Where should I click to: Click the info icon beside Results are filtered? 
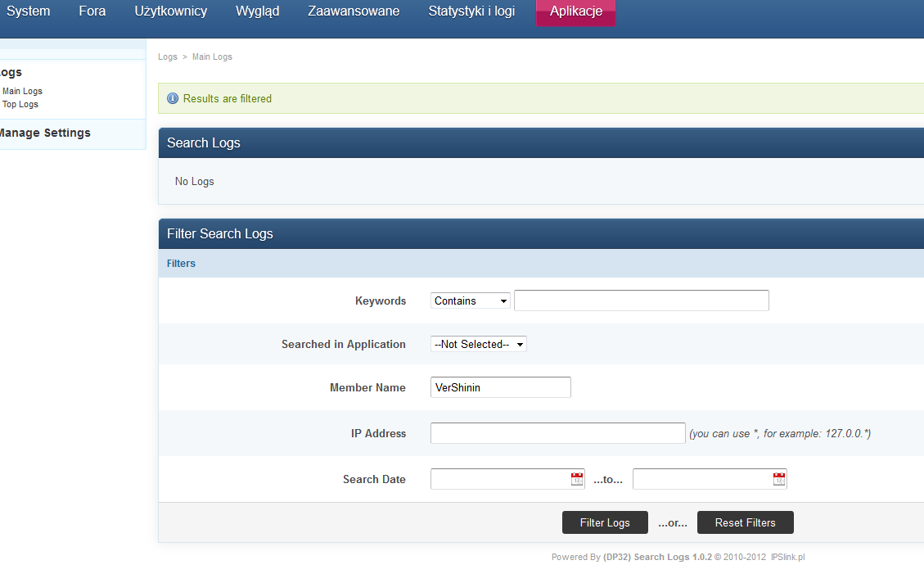click(173, 98)
